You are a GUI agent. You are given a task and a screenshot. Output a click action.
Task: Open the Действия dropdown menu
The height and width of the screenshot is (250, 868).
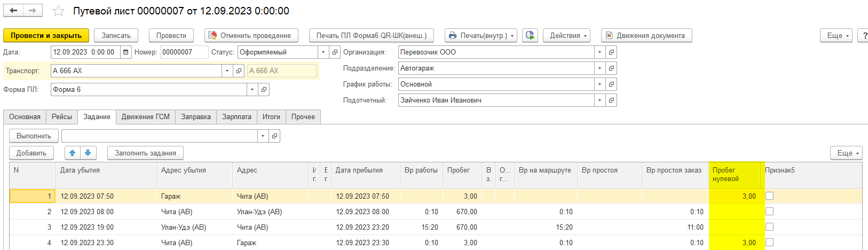[569, 36]
